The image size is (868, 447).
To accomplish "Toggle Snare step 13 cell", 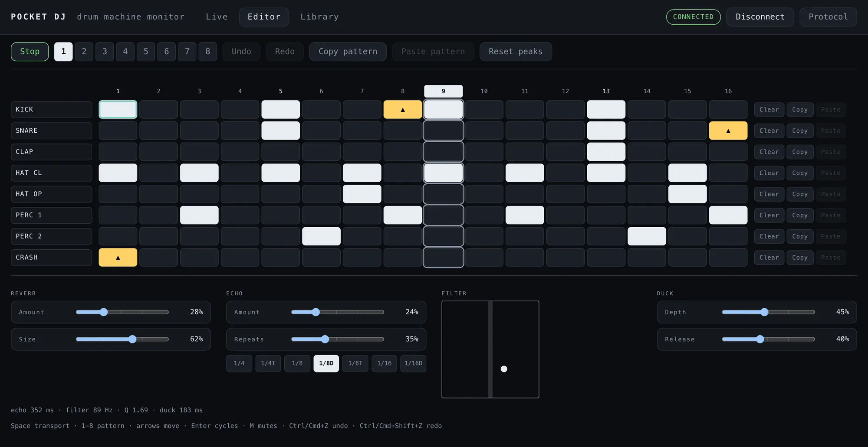I will coord(606,131).
